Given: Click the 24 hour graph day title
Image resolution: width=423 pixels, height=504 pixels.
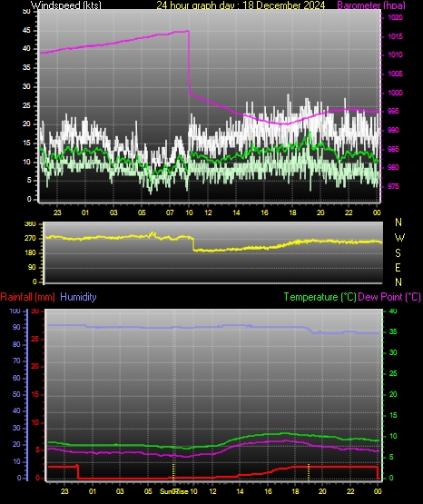Looking at the screenshot, I should (241, 5).
